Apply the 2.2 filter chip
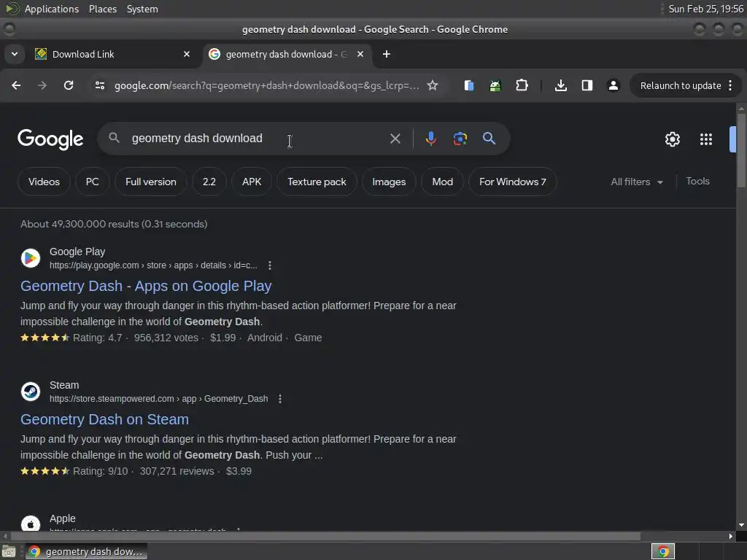This screenshot has width=747, height=560. [209, 182]
